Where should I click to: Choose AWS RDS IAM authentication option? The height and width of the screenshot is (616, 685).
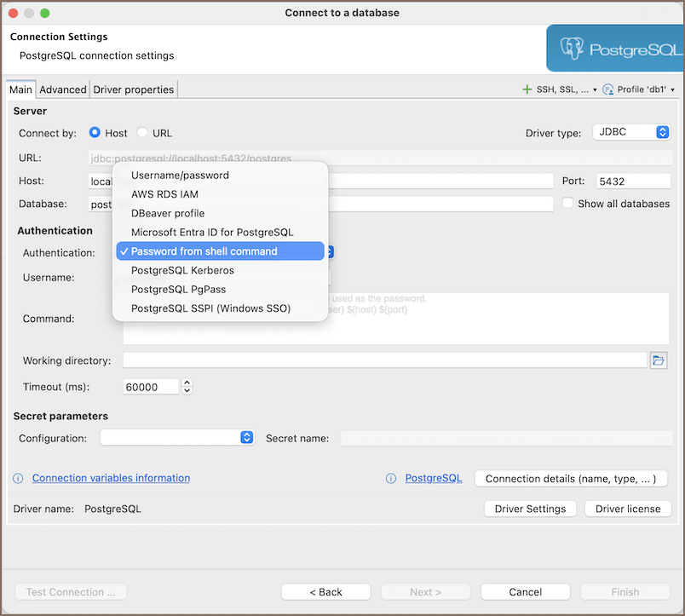tap(220, 194)
